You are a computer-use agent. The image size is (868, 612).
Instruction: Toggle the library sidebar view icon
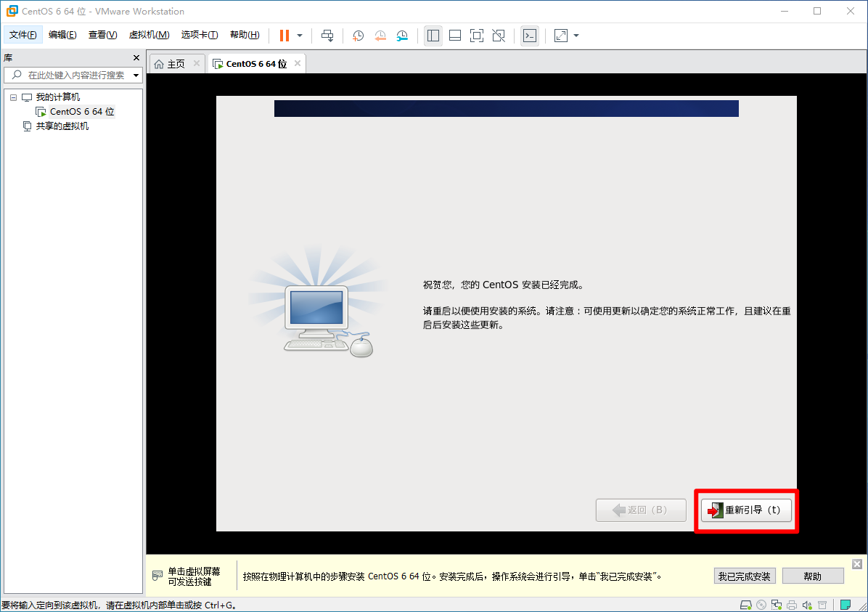(x=433, y=36)
